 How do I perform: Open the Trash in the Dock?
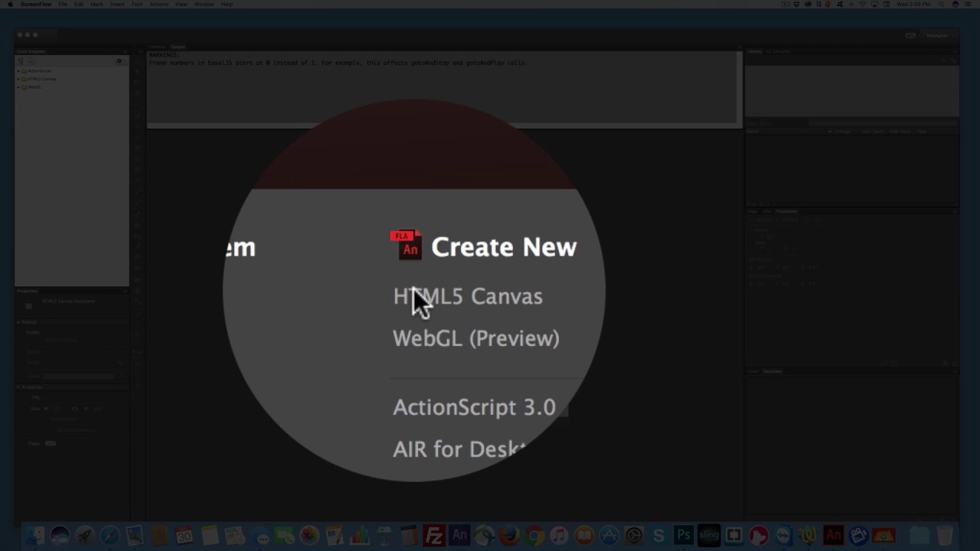coord(945,535)
